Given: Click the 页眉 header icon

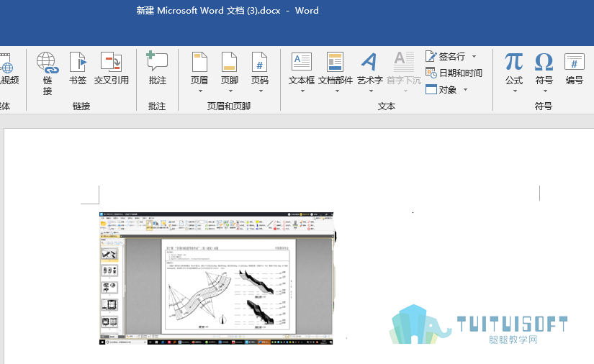Looking at the screenshot, I should click(199, 63).
